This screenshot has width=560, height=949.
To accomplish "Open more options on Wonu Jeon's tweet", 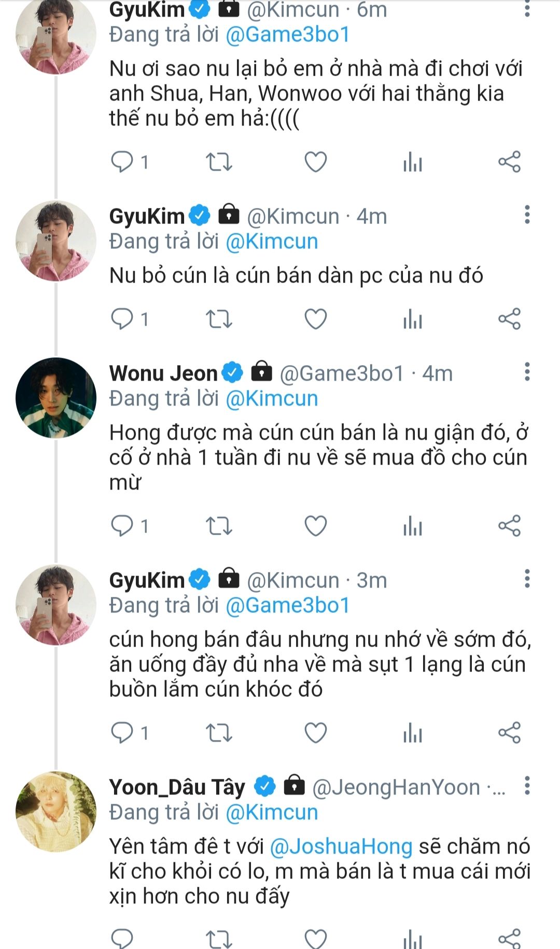I will click(x=527, y=372).
